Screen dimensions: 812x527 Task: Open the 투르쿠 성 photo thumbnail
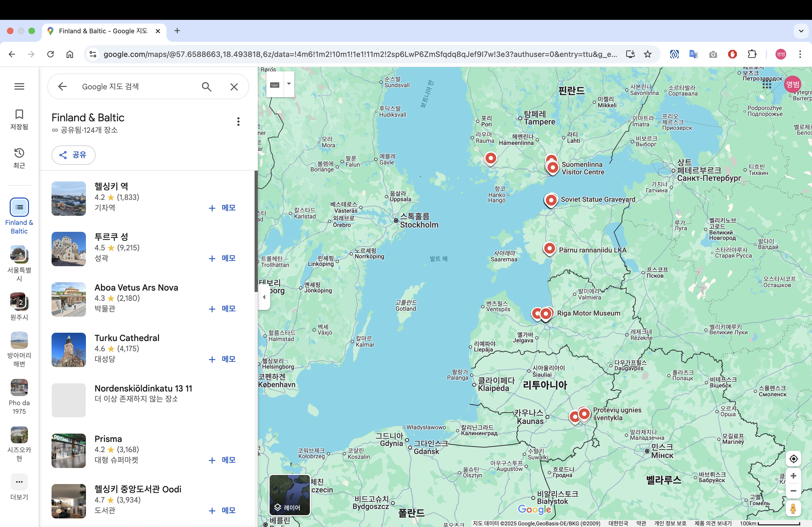[x=68, y=249]
